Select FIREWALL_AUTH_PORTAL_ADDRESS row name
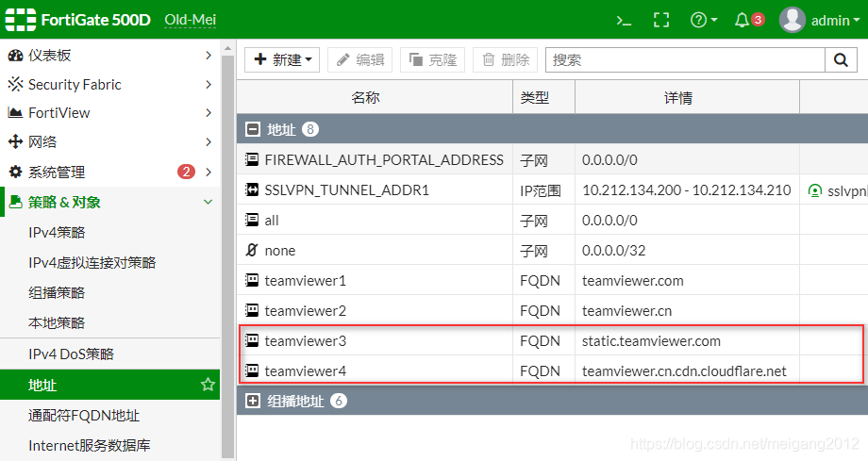 pos(384,160)
